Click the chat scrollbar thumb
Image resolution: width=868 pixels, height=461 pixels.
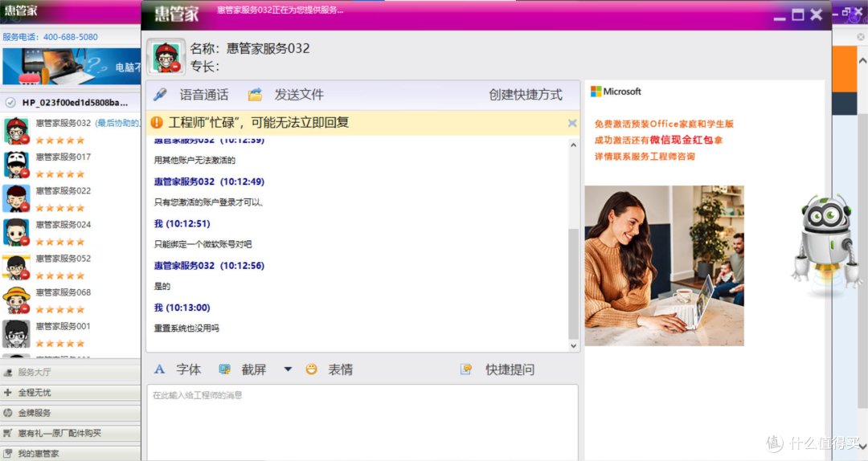(x=574, y=284)
